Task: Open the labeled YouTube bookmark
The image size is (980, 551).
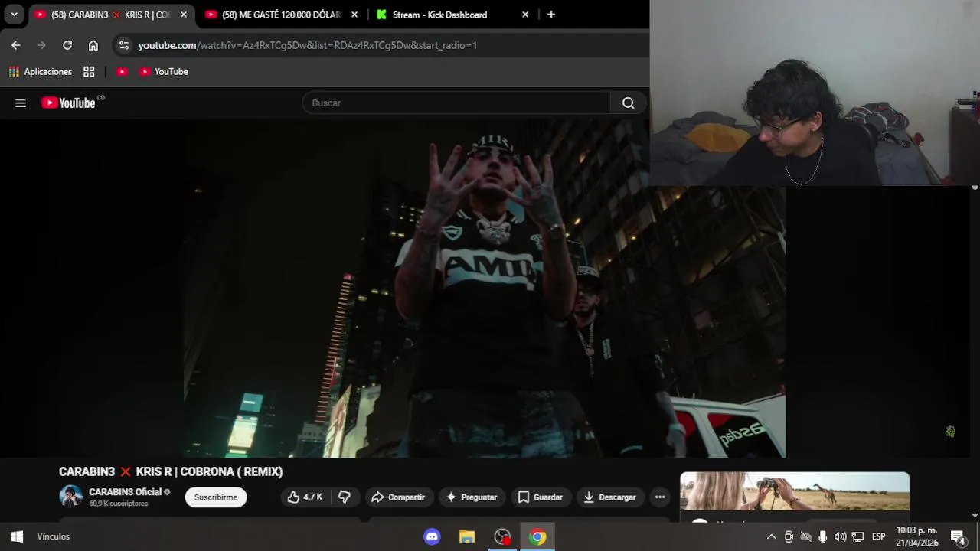Action: click(164, 71)
